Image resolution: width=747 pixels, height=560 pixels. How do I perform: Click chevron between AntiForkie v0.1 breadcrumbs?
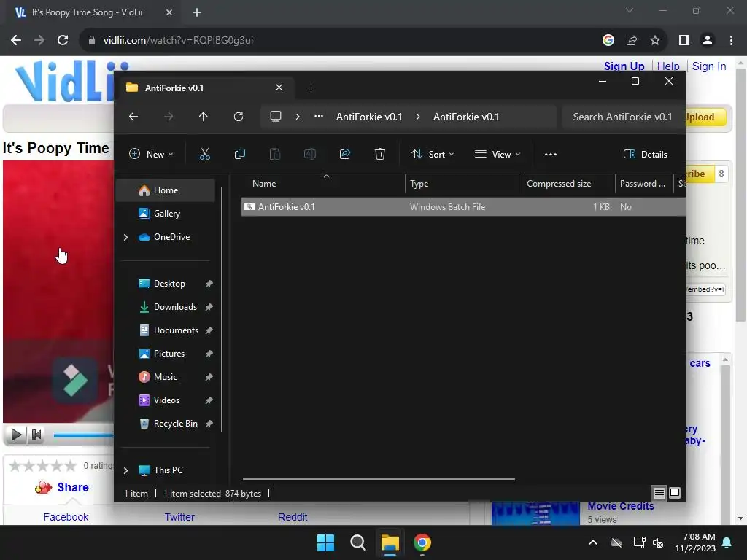coord(418,117)
